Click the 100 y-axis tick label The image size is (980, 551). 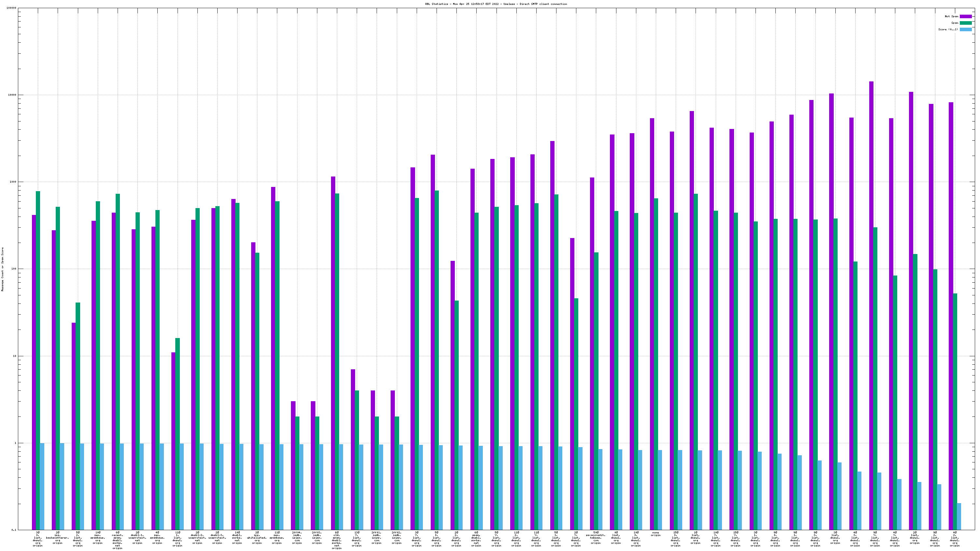coord(13,269)
